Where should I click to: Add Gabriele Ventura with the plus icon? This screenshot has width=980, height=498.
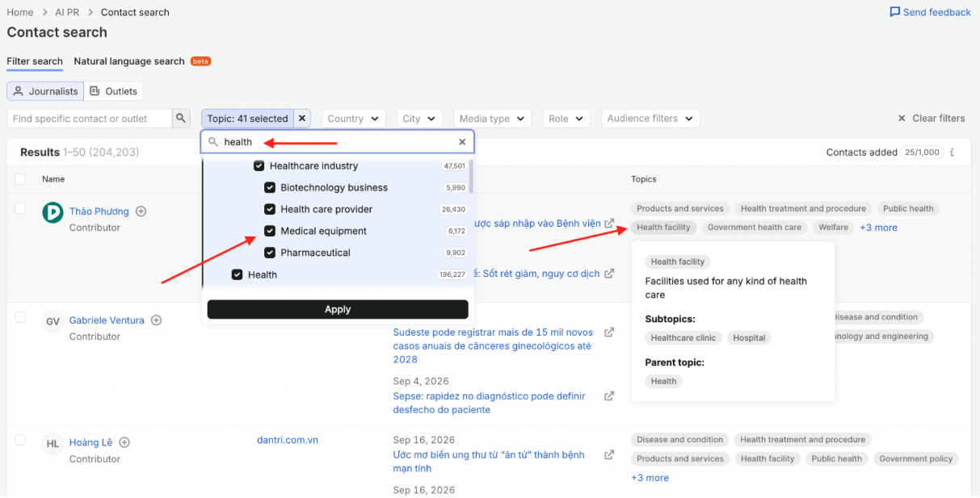click(x=157, y=320)
